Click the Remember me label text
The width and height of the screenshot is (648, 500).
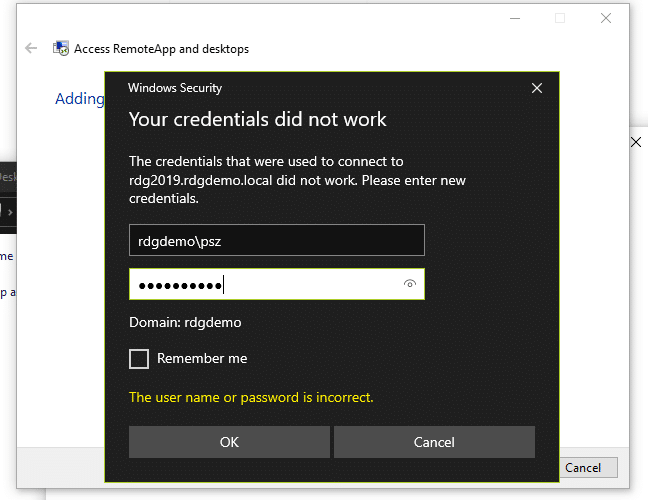tap(202, 359)
